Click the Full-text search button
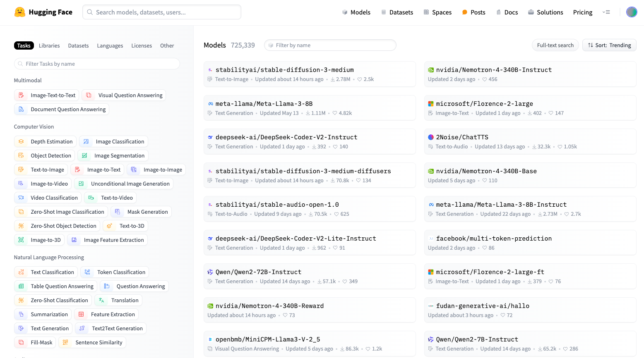 pyautogui.click(x=555, y=45)
